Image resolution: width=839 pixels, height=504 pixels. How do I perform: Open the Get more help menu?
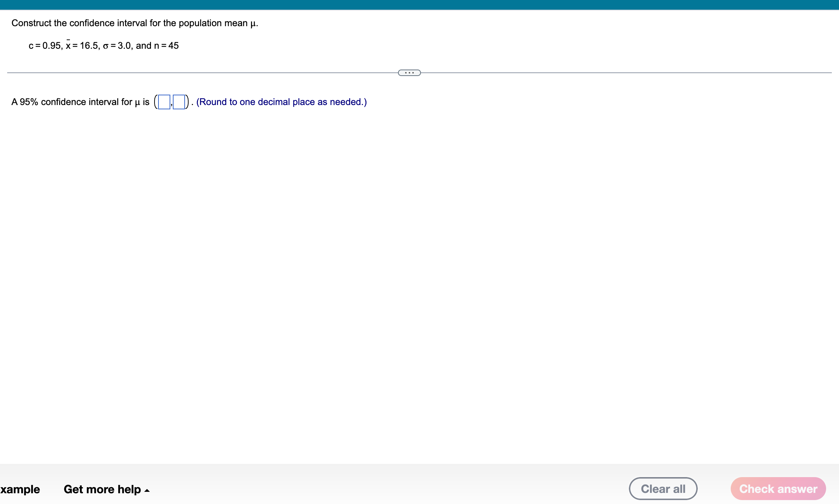coord(102,489)
